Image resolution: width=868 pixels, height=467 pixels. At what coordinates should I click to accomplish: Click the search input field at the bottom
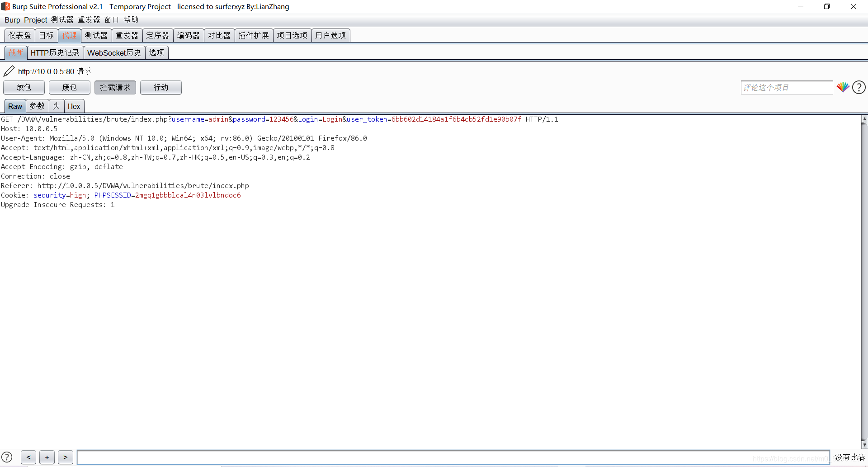[453, 457]
